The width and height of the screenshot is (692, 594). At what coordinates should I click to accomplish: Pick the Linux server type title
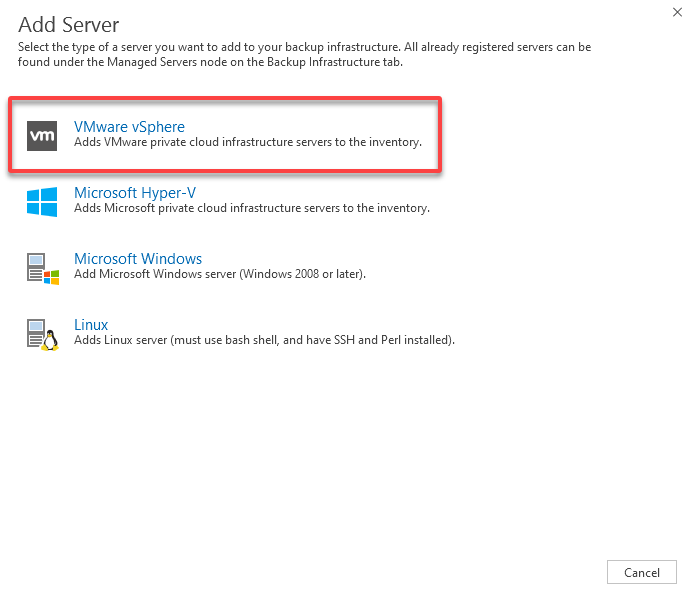click(91, 325)
